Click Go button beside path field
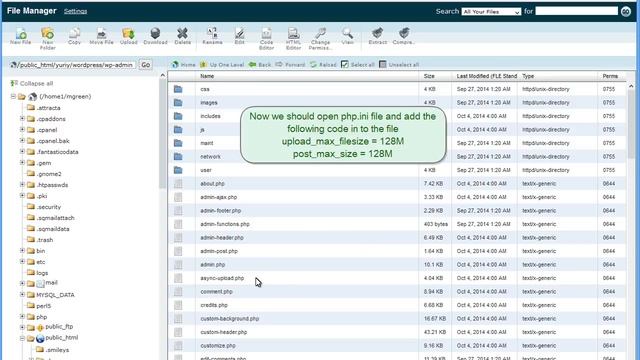The height and width of the screenshot is (360, 640). click(x=146, y=64)
